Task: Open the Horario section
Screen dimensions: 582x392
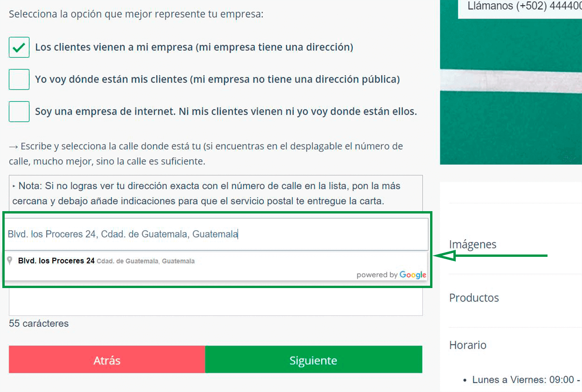Action: coord(468,345)
